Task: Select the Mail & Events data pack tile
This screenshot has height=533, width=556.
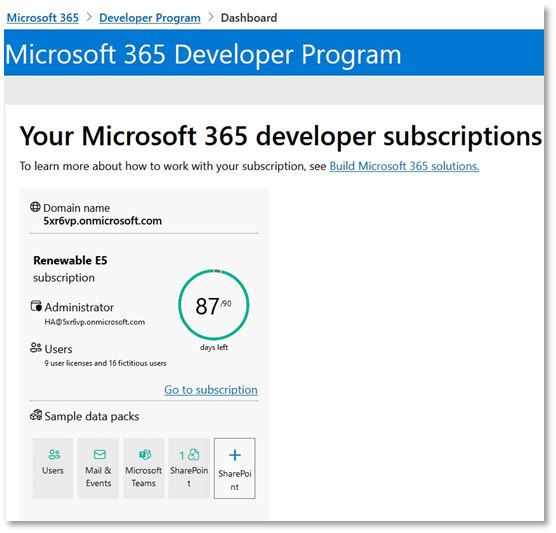Action: point(98,468)
